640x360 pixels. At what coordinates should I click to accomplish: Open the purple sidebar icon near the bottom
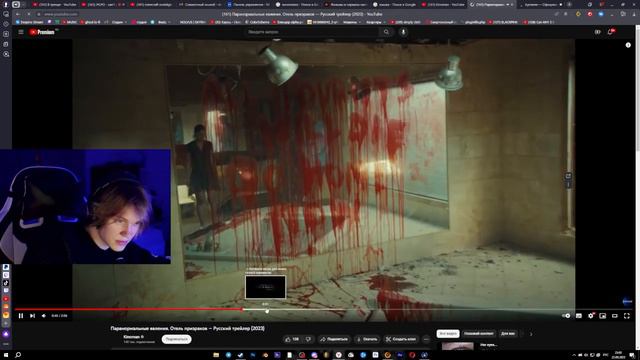(6, 334)
